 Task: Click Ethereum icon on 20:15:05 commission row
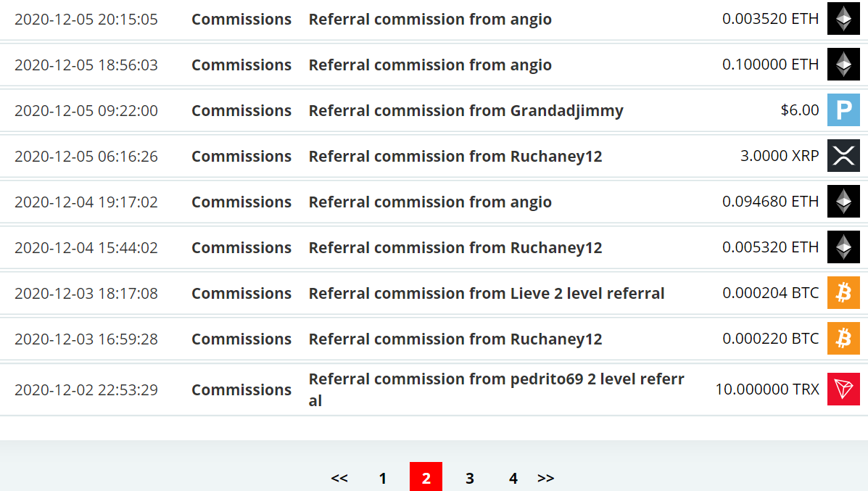(x=843, y=19)
